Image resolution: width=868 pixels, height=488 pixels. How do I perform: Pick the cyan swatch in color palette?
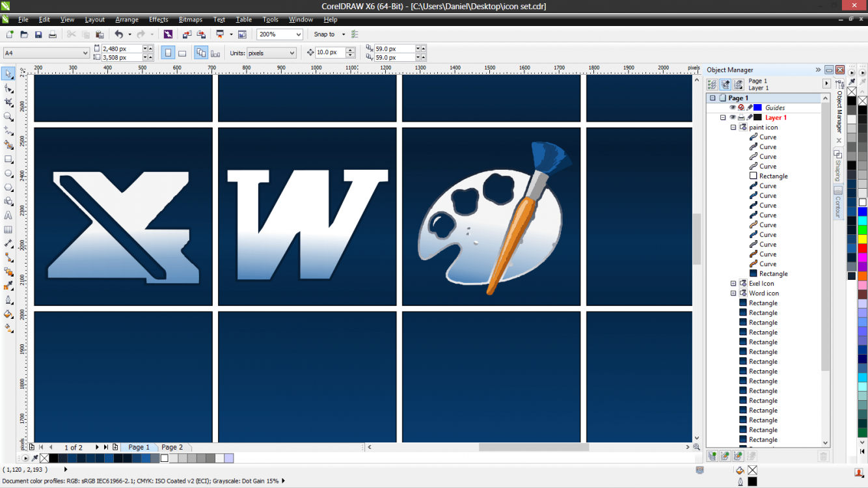[862, 221]
